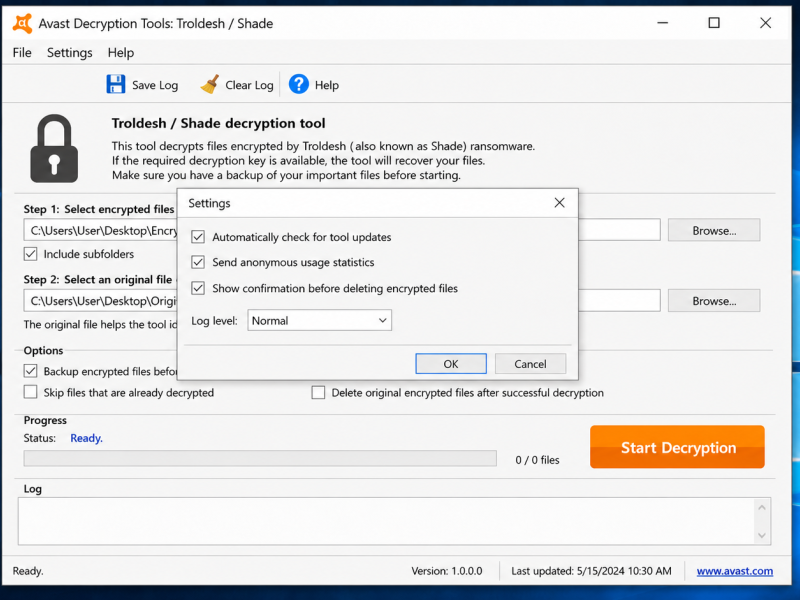Maximize the Avast Decryption Tools window
This screenshot has width=800, height=600.
pyautogui.click(x=714, y=23)
